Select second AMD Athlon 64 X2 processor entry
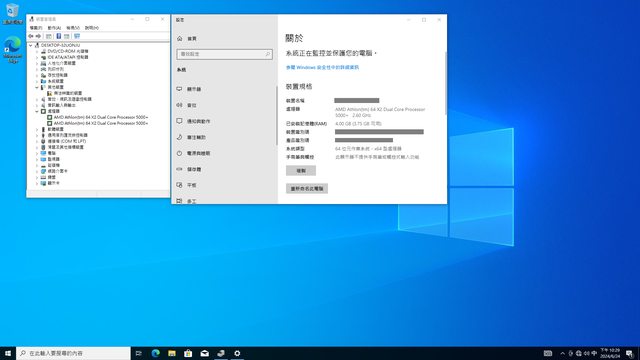 (x=97, y=123)
